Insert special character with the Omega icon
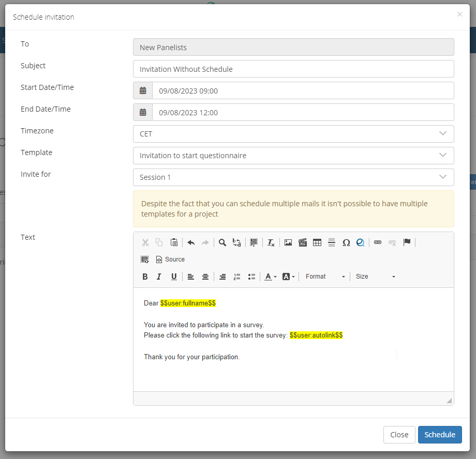 346,242
